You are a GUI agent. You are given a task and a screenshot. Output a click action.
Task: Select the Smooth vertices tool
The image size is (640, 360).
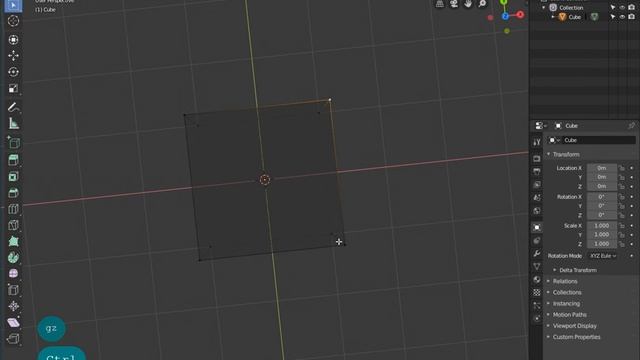pos(13,273)
